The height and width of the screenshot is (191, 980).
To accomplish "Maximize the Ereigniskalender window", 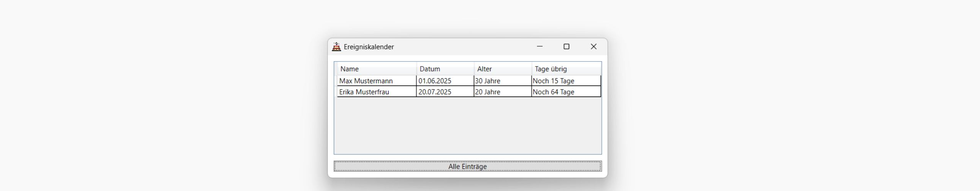I will click(567, 47).
